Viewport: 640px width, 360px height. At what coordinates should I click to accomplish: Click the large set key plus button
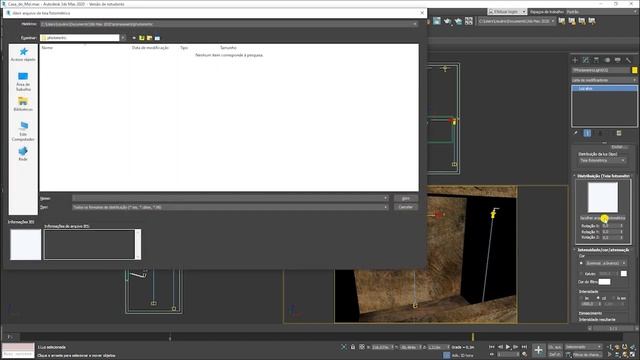pyautogui.click(x=538, y=350)
